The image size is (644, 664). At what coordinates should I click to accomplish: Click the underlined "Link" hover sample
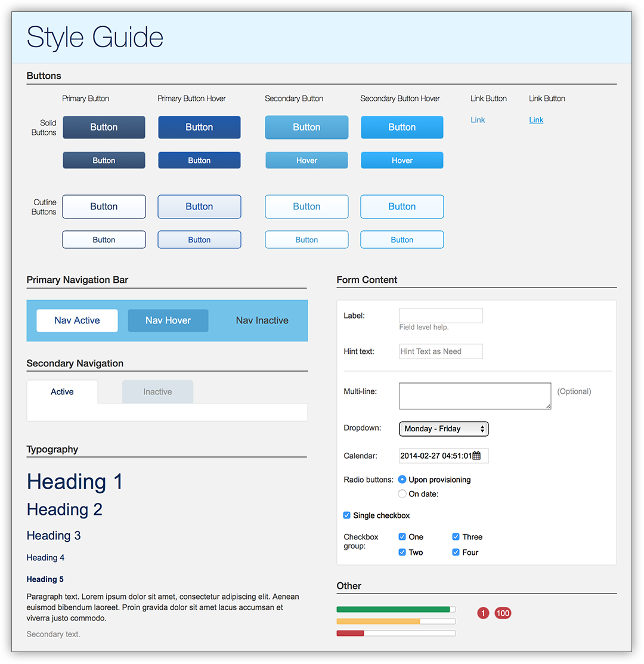coord(535,119)
